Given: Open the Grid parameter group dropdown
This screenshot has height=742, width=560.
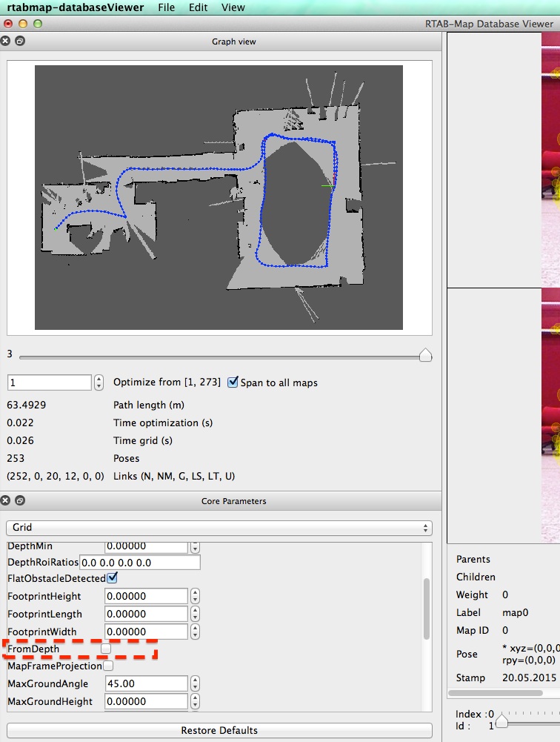Looking at the screenshot, I should [x=219, y=528].
